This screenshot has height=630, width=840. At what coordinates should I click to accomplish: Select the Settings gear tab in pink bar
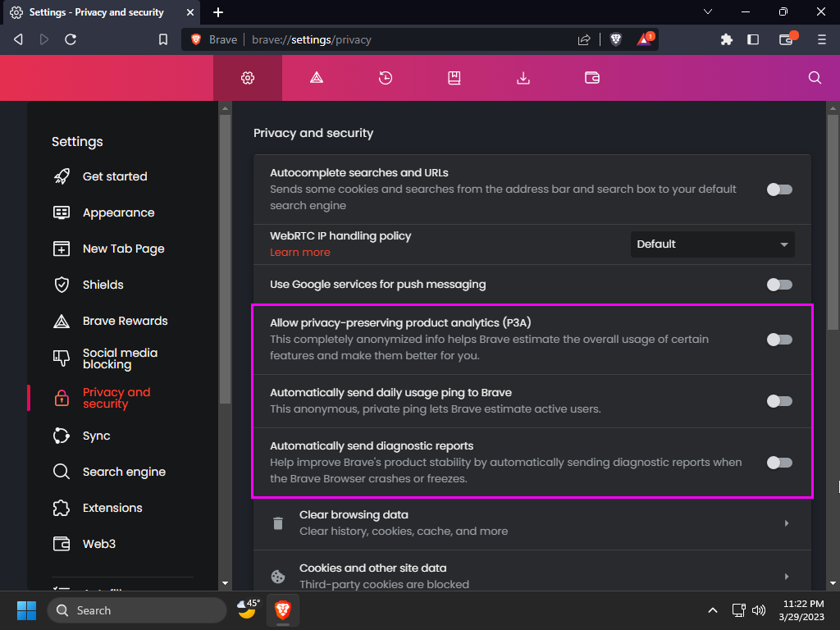tap(248, 78)
